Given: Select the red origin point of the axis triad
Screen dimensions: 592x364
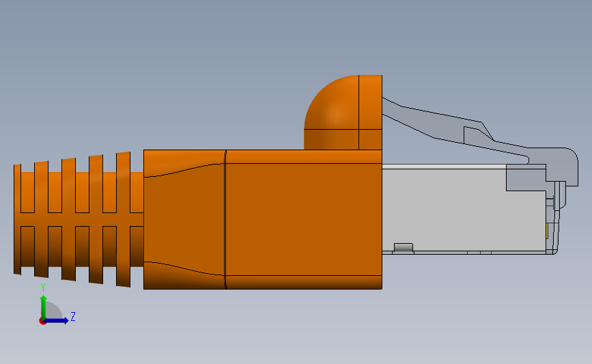Looking at the screenshot, I should pos(42,322).
